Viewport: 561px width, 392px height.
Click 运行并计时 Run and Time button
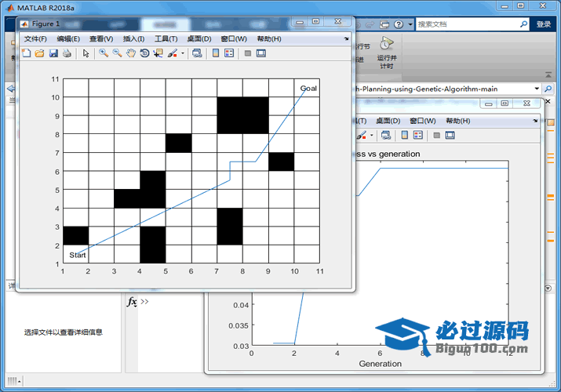coord(386,53)
